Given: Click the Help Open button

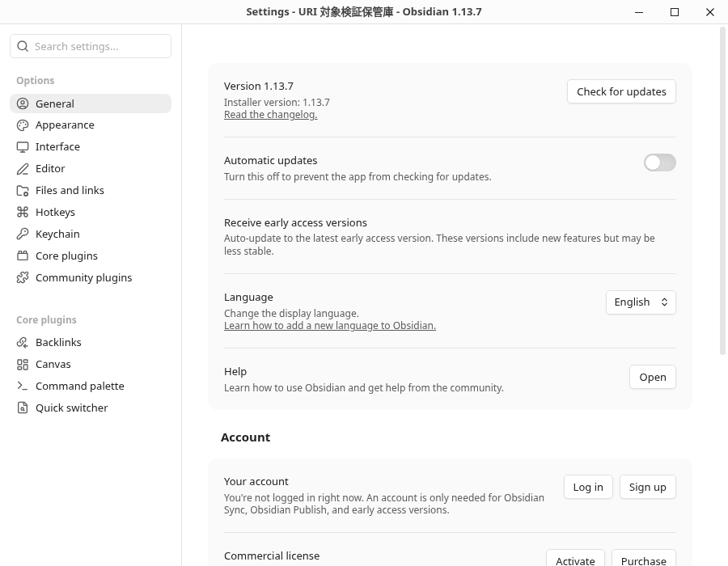Looking at the screenshot, I should click(652, 377).
